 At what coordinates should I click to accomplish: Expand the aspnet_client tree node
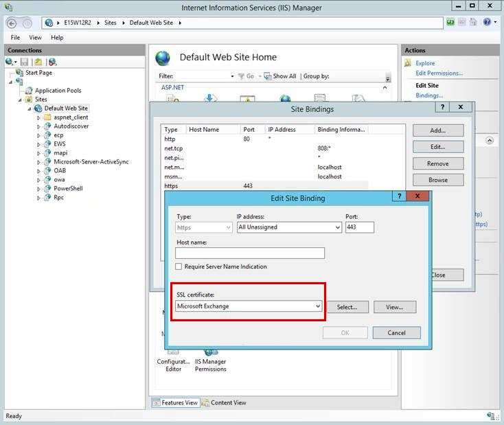pos(38,117)
